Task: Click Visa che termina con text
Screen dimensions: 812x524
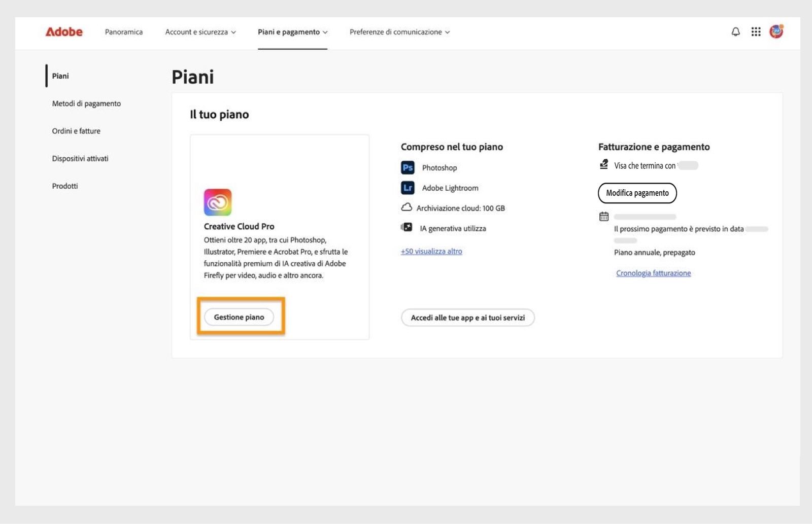Action: coord(645,166)
